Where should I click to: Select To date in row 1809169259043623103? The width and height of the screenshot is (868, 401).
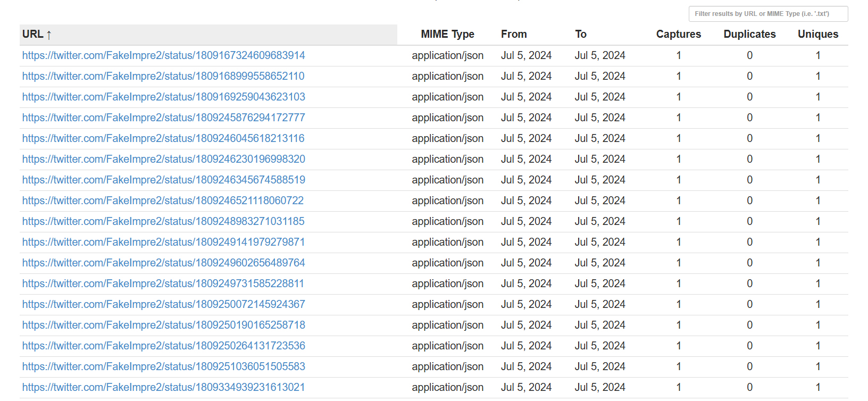click(600, 97)
